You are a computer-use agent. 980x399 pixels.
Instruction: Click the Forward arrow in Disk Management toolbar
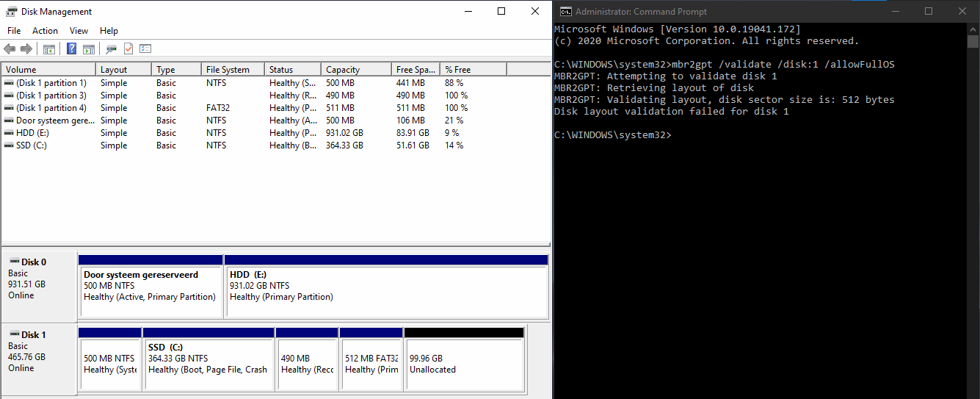coord(26,49)
